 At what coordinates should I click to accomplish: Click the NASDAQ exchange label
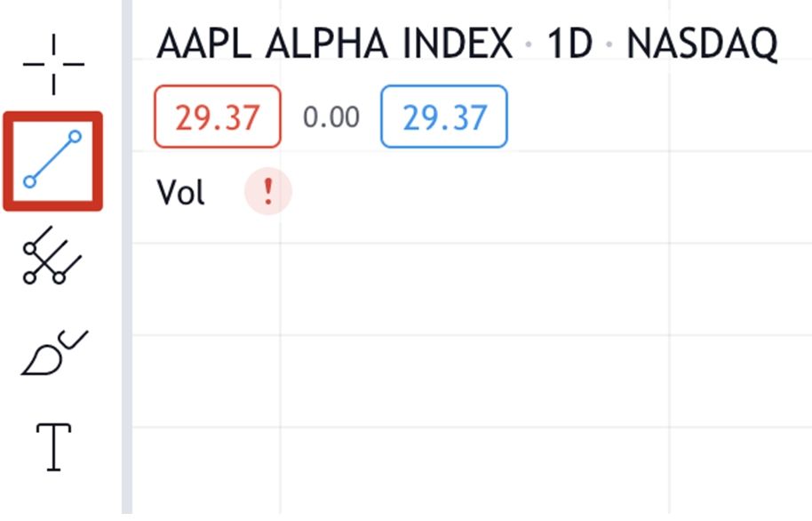coord(702,44)
